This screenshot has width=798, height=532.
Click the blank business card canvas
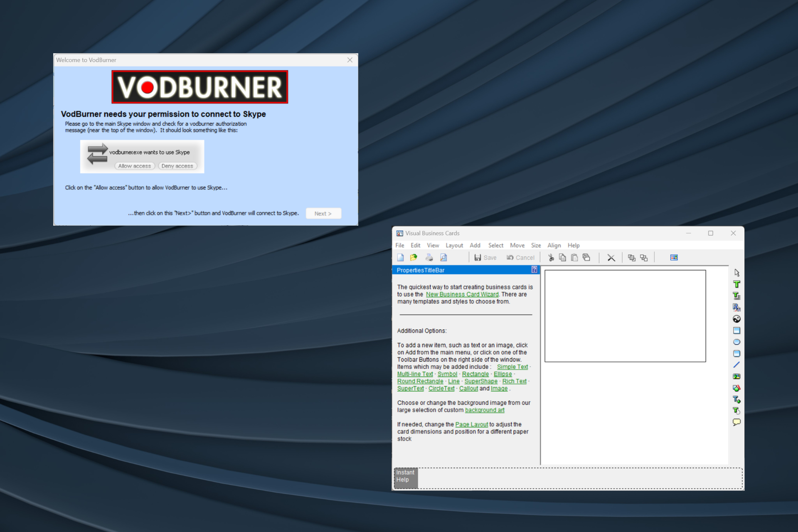click(x=625, y=316)
